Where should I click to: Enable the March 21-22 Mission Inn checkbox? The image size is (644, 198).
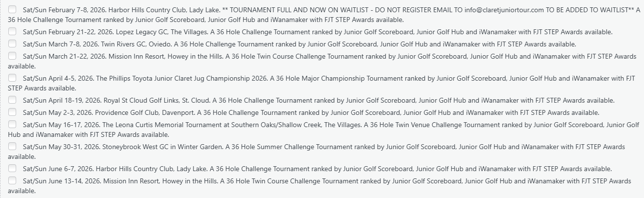tap(12, 56)
